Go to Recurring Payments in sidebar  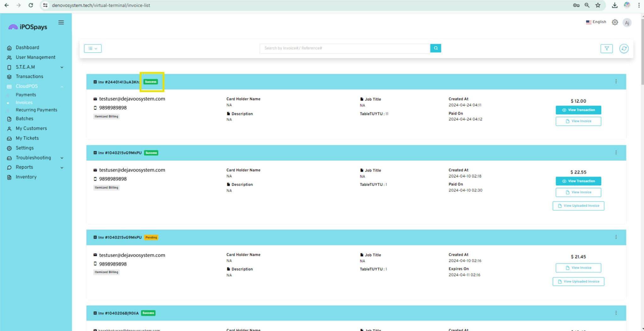point(36,110)
